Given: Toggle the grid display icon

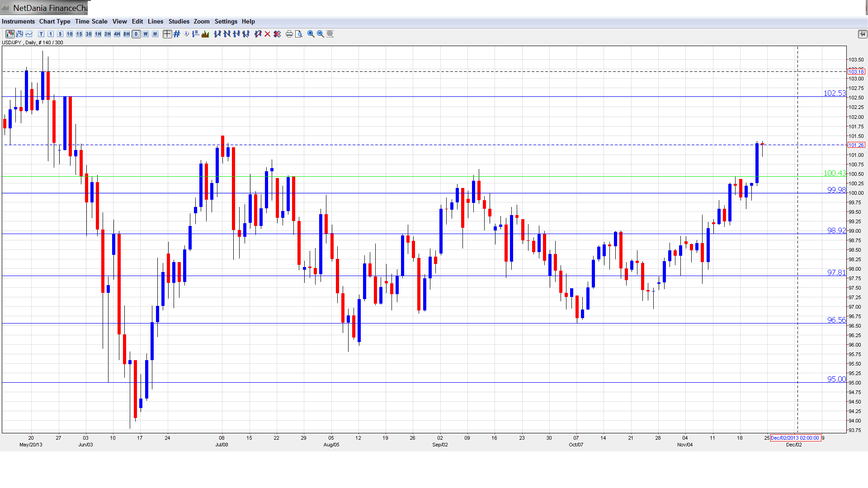Looking at the screenshot, I should point(177,34).
